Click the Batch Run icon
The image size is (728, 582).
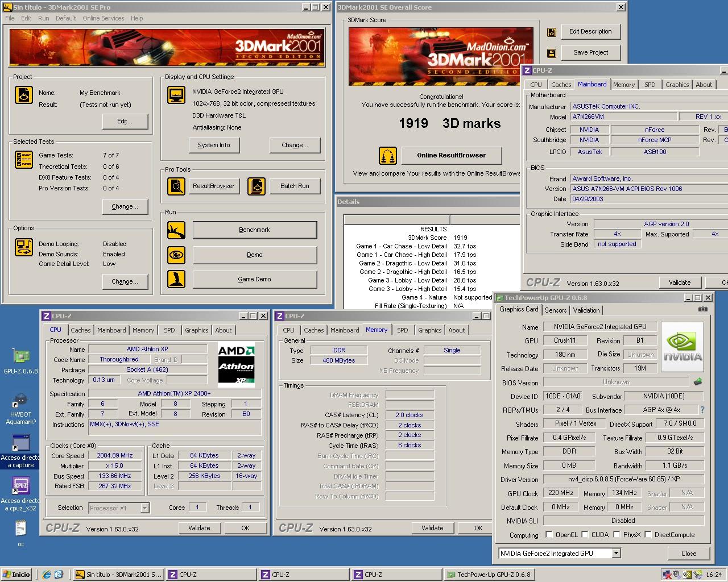[257, 186]
